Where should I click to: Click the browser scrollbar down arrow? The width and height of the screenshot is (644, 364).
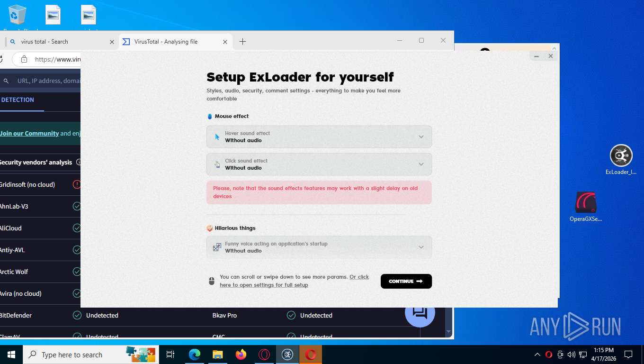[449, 332]
